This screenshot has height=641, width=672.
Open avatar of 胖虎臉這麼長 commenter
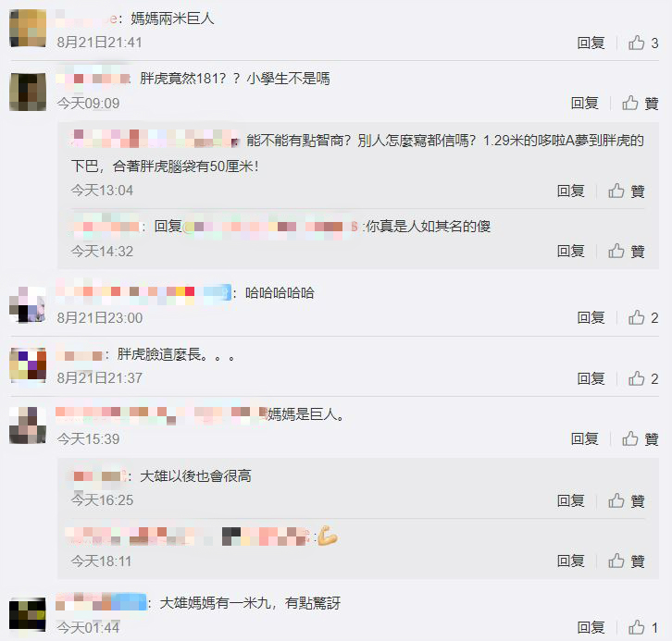(28, 365)
